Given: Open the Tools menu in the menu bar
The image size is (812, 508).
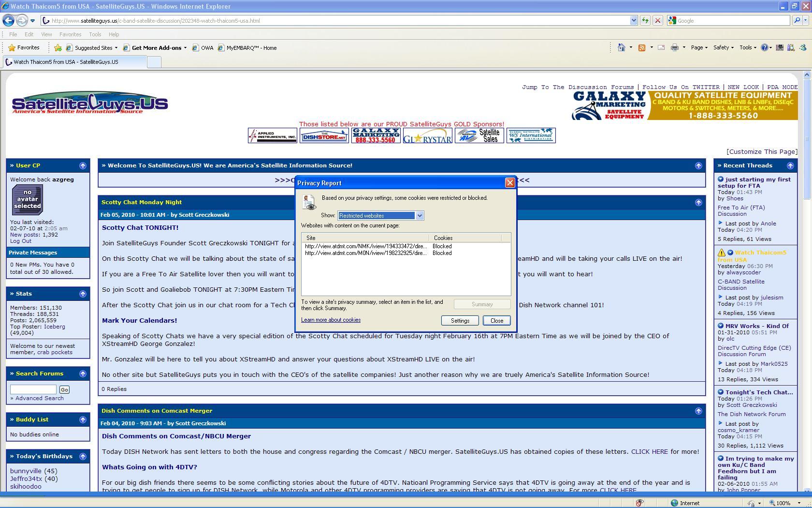Looking at the screenshot, I should point(95,34).
